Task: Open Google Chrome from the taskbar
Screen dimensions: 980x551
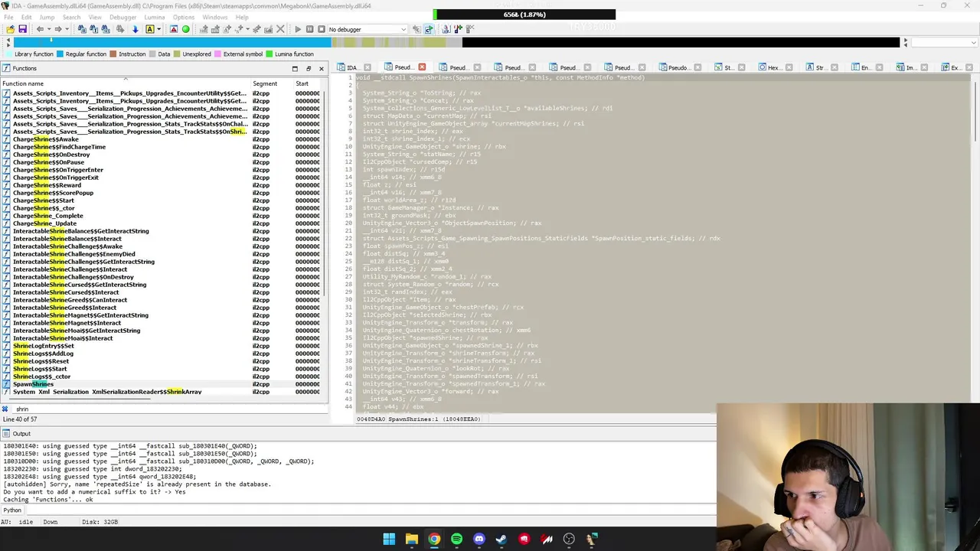Action: click(x=434, y=539)
